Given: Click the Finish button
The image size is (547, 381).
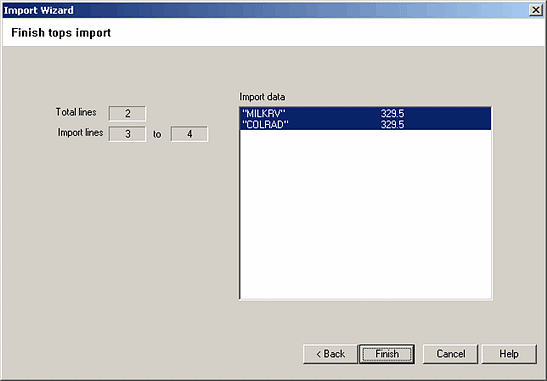Looking at the screenshot, I should (387, 354).
